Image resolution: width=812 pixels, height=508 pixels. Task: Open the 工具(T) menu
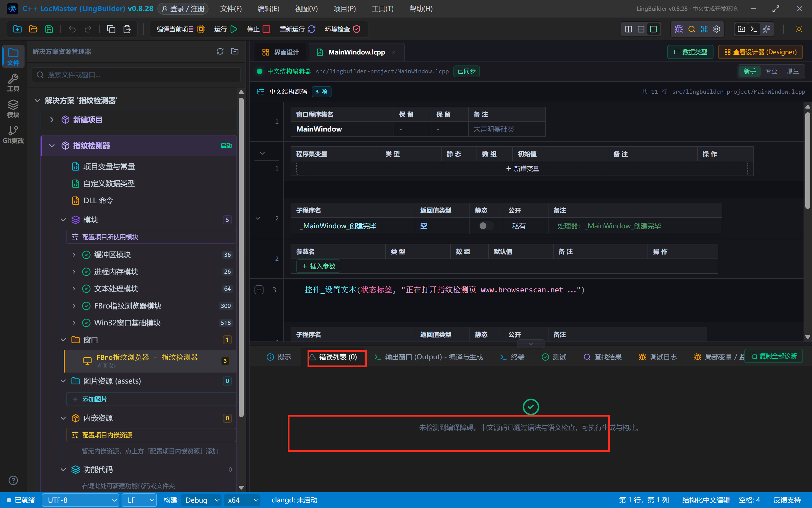coord(383,9)
